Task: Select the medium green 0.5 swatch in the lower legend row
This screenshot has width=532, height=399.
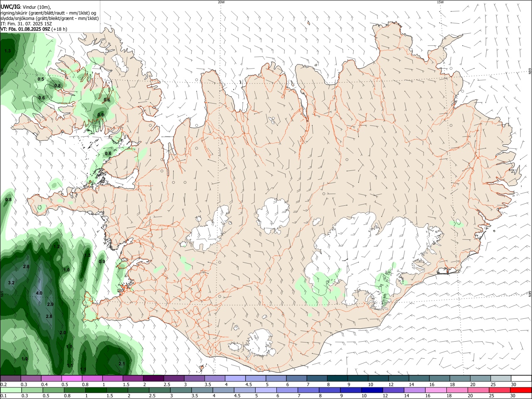Action: click(x=53, y=390)
